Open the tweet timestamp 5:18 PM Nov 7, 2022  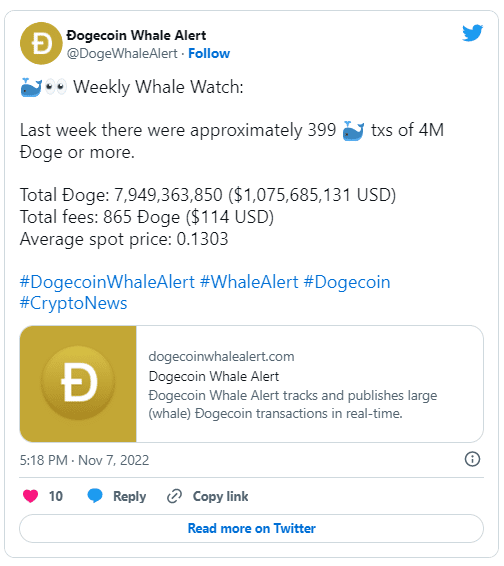point(84,460)
